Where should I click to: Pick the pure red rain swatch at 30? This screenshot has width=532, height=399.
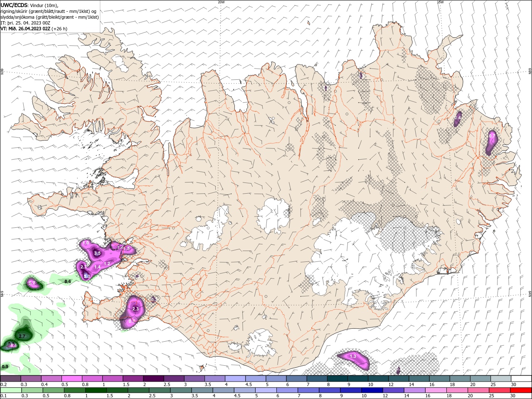521,390
